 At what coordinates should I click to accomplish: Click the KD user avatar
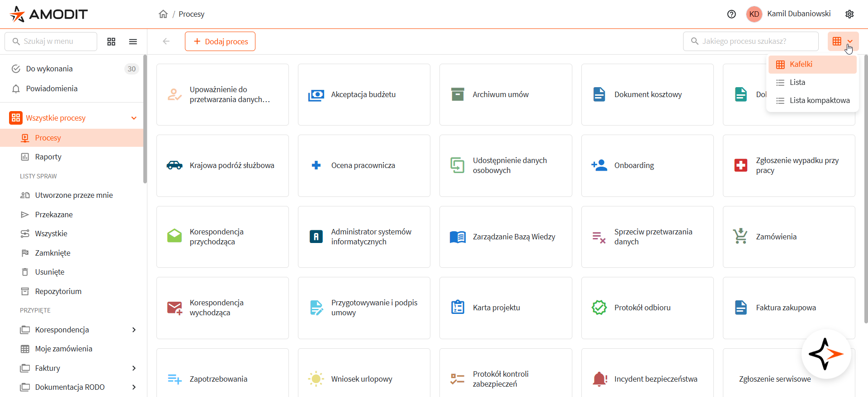(x=754, y=14)
